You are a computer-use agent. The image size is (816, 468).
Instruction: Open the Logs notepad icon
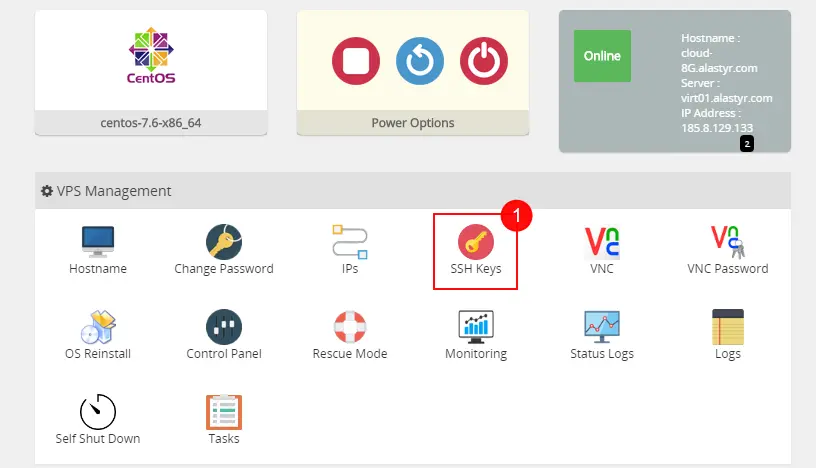coord(728,327)
